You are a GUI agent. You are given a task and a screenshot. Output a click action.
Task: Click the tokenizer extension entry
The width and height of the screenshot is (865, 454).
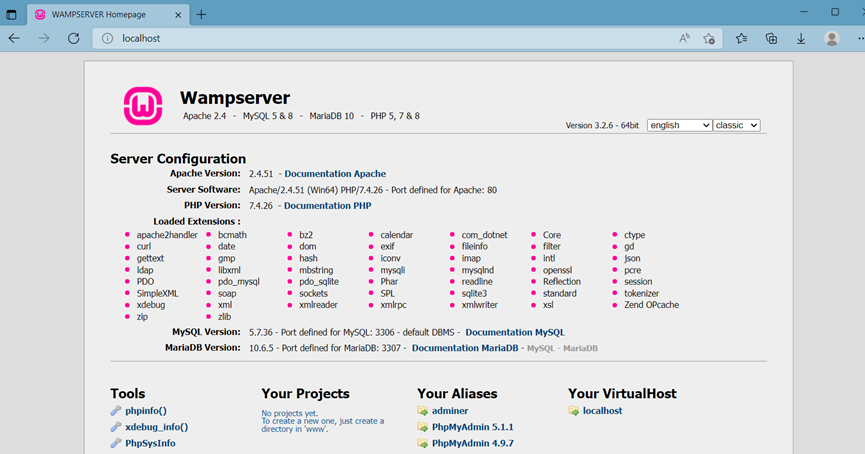tap(642, 293)
